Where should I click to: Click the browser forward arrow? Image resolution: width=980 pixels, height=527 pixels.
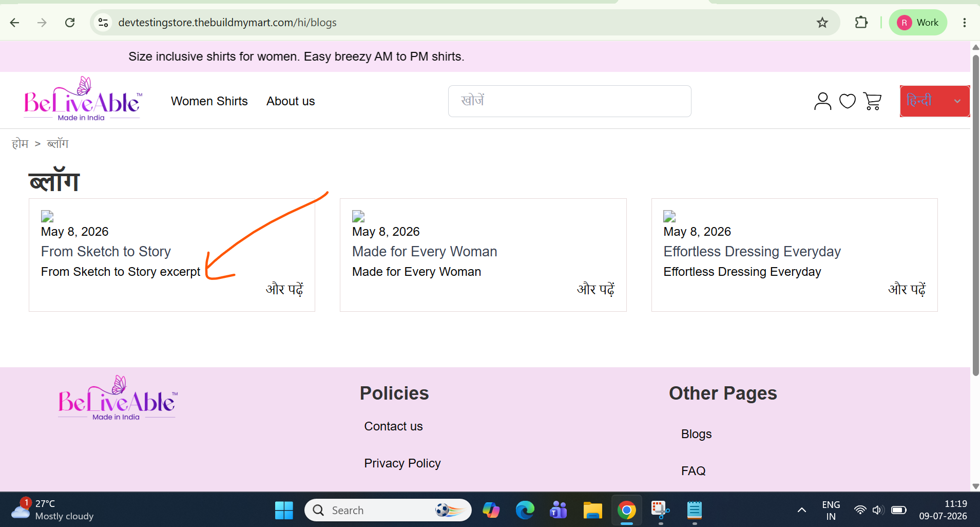pos(42,23)
